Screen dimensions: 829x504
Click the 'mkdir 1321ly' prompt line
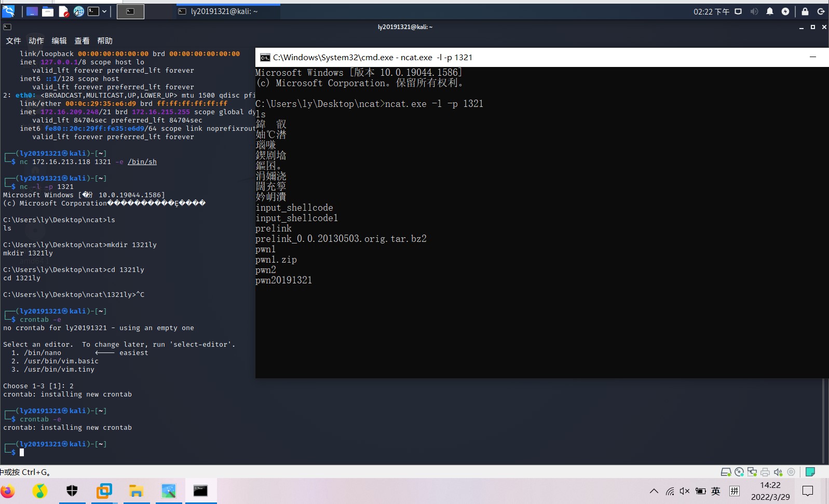coord(80,245)
